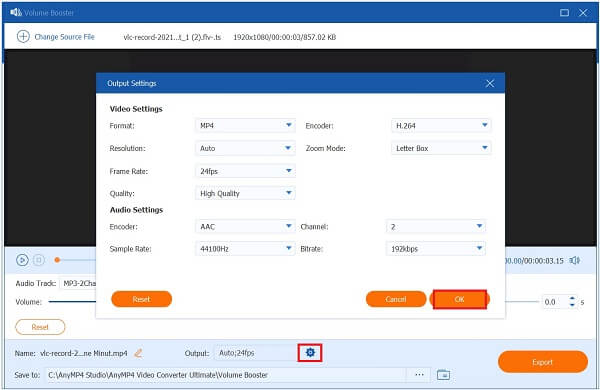Open output settings gear icon

[310, 352]
